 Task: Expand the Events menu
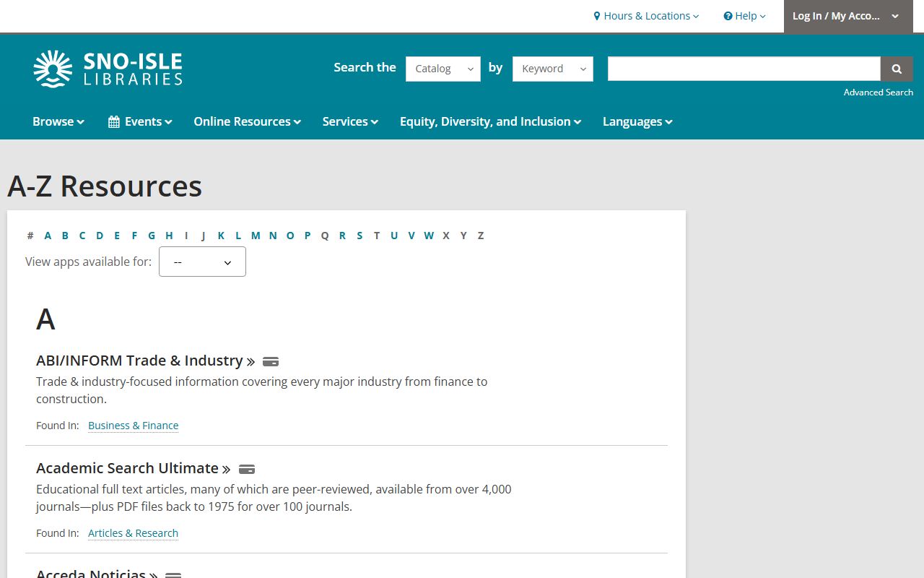tap(140, 121)
